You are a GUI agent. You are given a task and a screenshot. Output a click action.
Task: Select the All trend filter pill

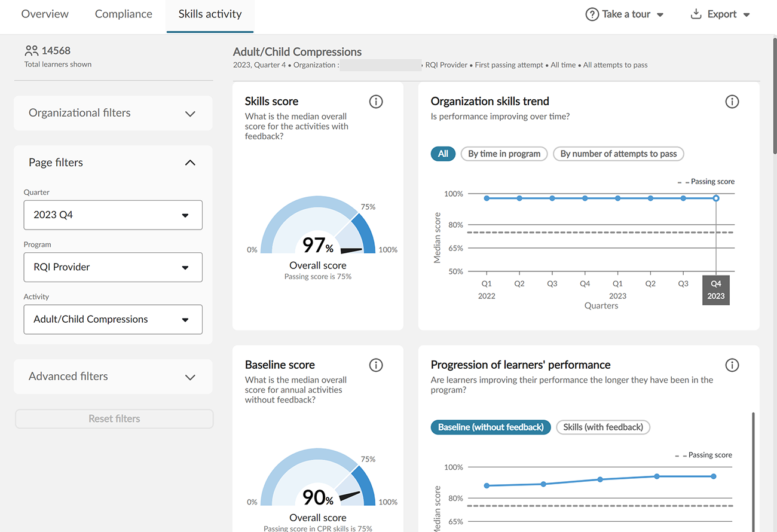click(443, 154)
